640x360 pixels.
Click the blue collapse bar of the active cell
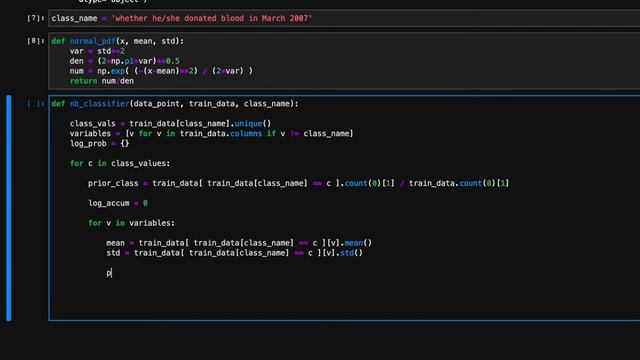pyautogui.click(x=9, y=208)
